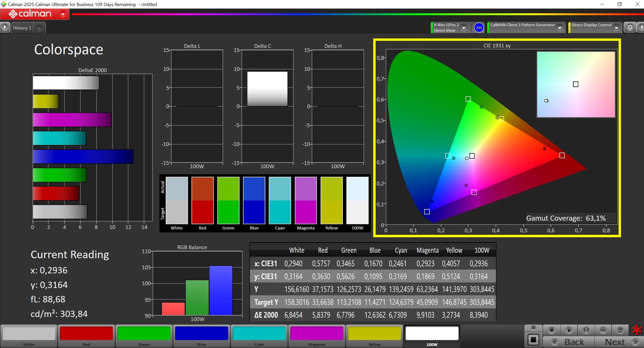This screenshot has width=644, height=348.
Task: Click the read series bracket icon
Action: point(586,330)
